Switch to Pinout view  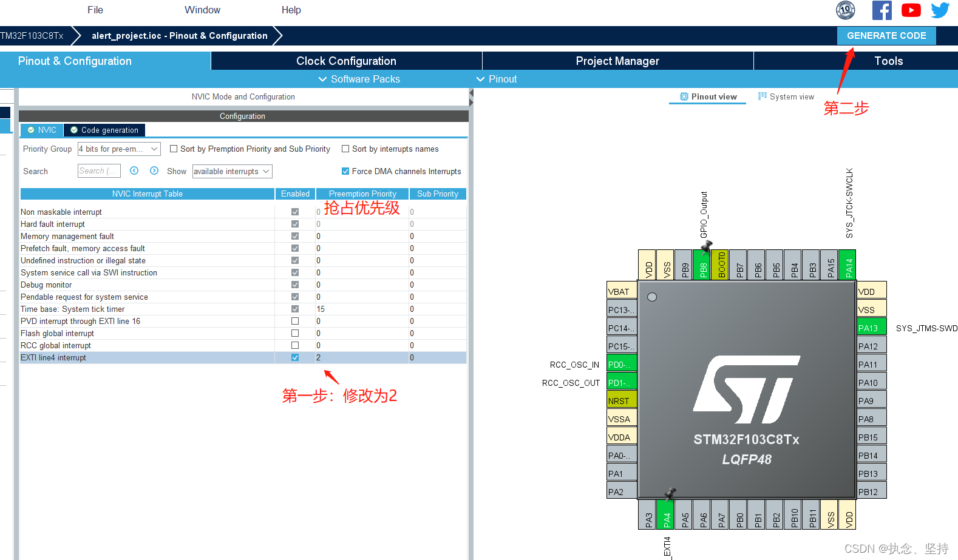click(708, 96)
